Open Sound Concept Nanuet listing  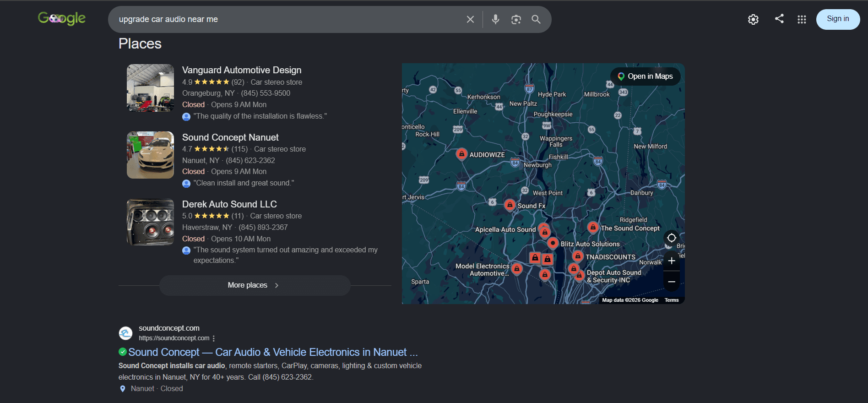pos(230,137)
